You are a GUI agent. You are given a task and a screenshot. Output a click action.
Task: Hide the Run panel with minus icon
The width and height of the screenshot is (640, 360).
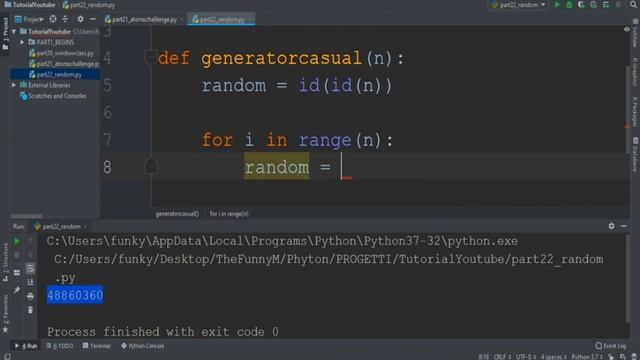pyautogui.click(x=624, y=226)
